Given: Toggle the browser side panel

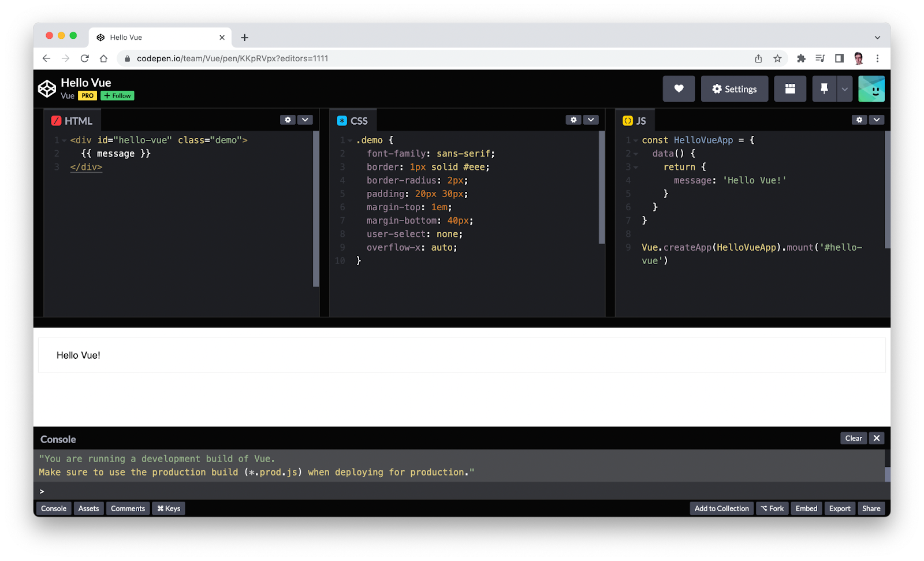Looking at the screenshot, I should point(839,58).
